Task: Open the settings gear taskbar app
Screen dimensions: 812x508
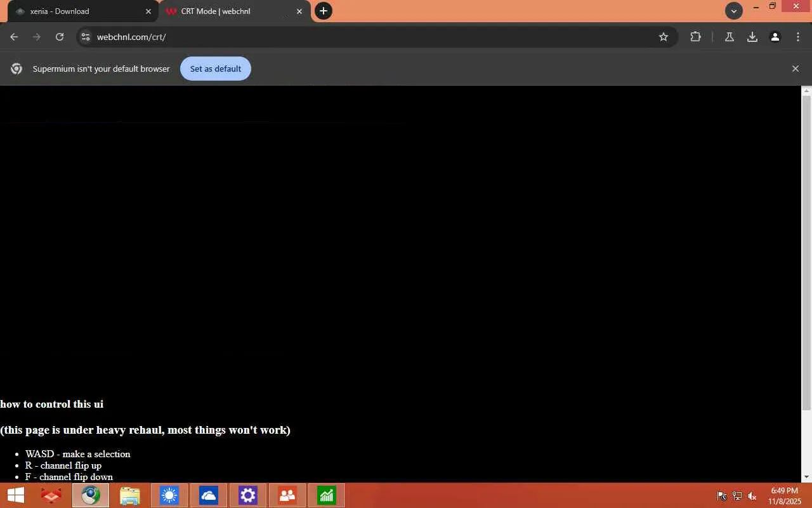Action: click(x=247, y=495)
